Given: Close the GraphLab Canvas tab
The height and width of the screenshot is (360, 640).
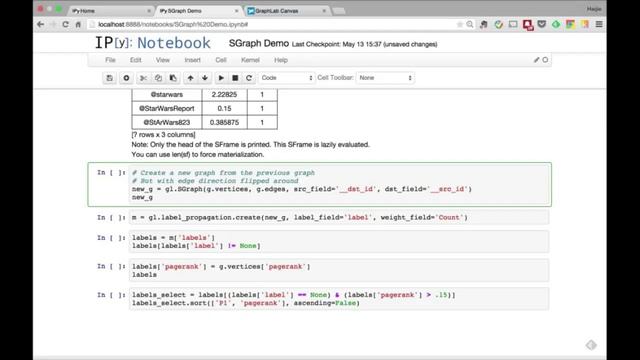Looking at the screenshot, I should [324, 11].
